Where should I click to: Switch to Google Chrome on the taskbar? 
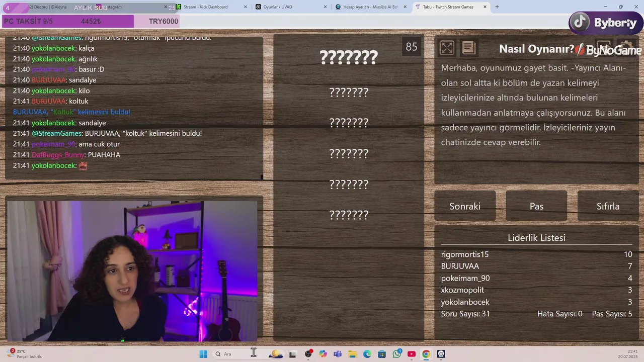tap(426, 354)
